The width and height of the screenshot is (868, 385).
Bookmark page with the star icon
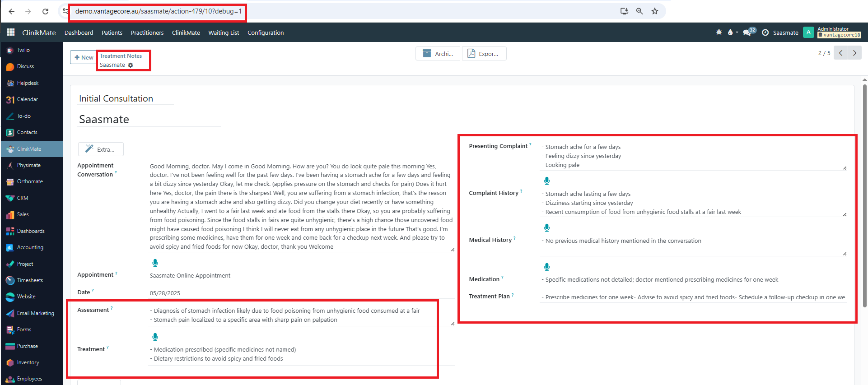[x=654, y=11]
